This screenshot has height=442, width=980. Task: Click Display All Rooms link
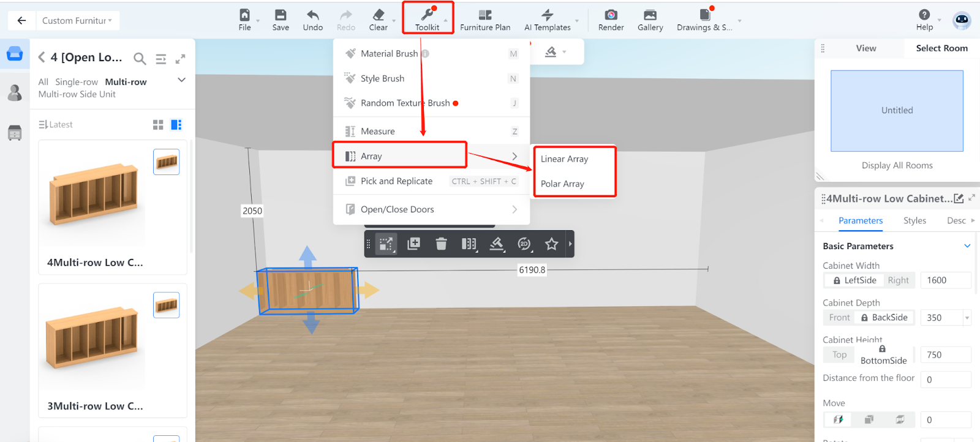(x=897, y=165)
